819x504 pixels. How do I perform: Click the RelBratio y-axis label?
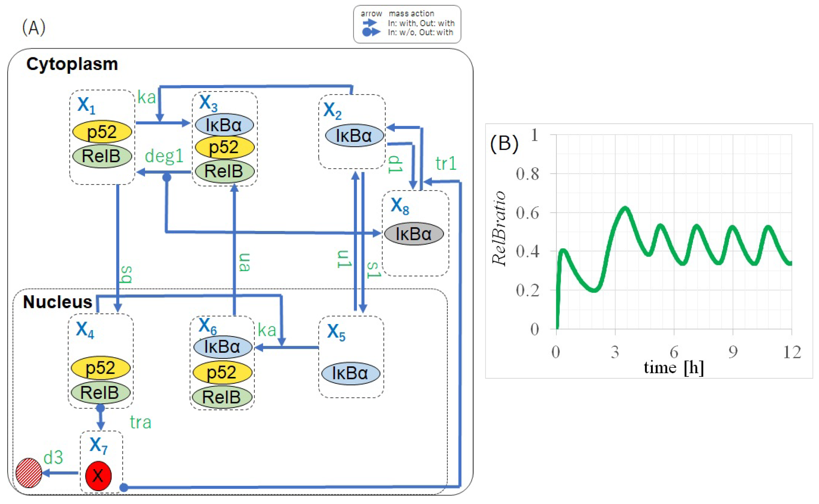tap(499, 229)
